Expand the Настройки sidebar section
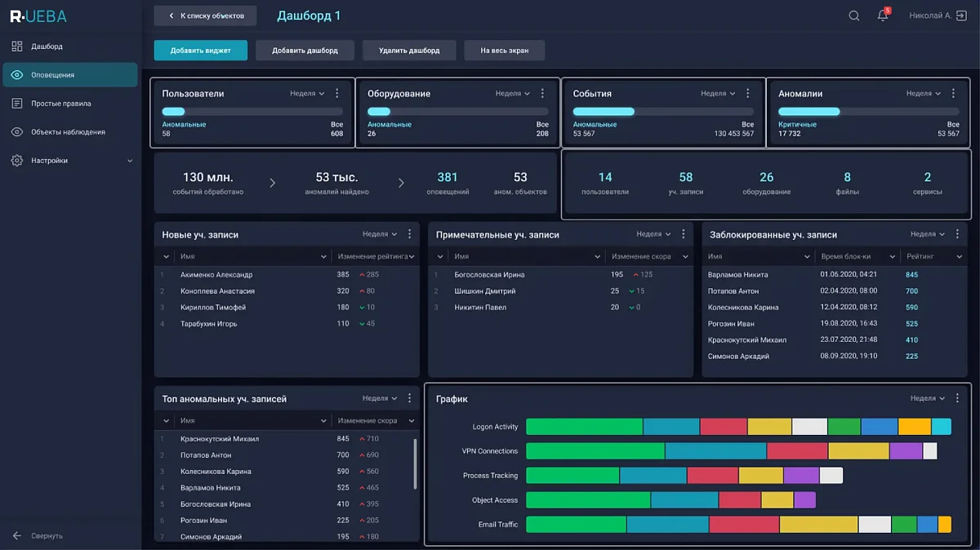 click(129, 161)
